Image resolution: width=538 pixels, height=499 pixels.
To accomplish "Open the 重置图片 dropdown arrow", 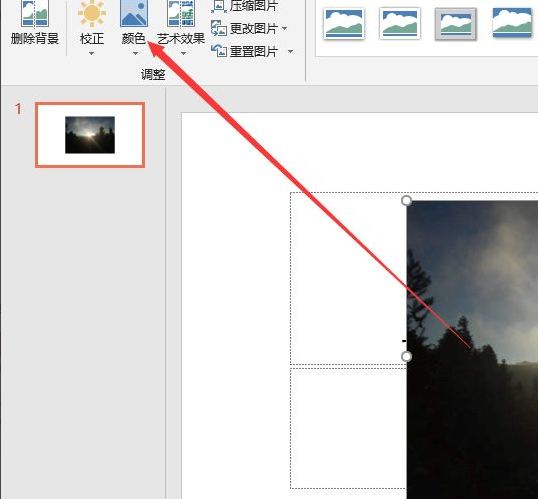I will click(x=291, y=51).
